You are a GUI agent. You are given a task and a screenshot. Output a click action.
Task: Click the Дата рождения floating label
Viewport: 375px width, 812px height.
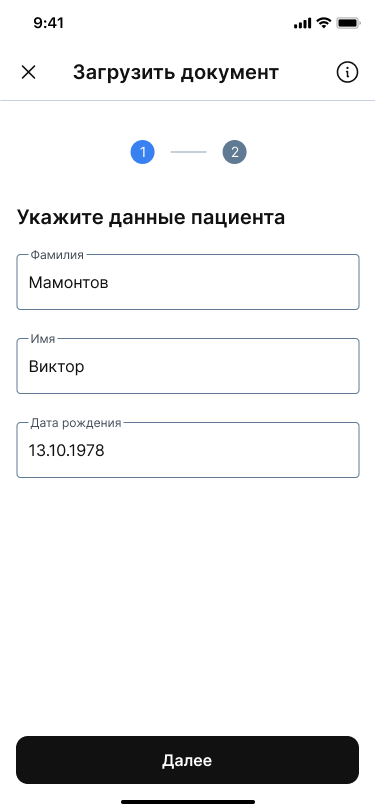pyautogui.click(x=76, y=423)
